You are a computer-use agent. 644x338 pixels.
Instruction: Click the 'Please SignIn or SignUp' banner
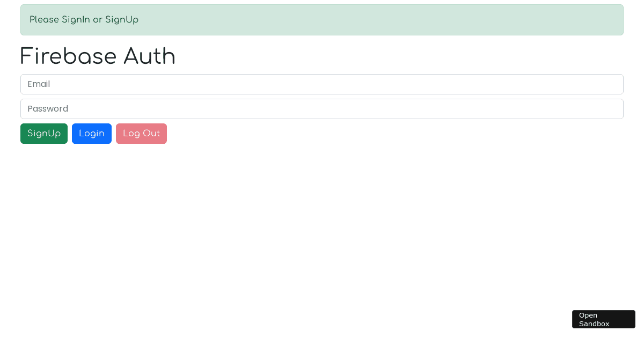click(x=322, y=20)
